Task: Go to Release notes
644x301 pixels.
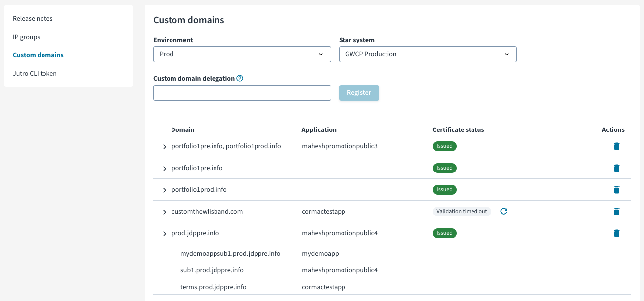Action: [x=33, y=18]
